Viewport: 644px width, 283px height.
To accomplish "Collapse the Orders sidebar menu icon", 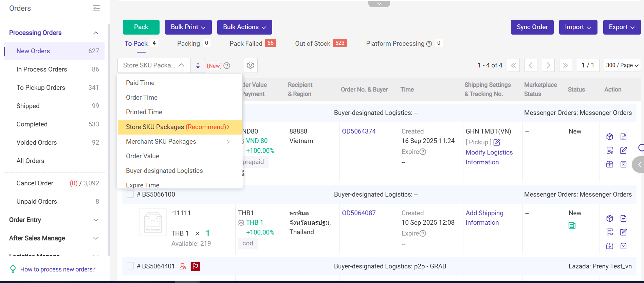I will coord(96,8).
